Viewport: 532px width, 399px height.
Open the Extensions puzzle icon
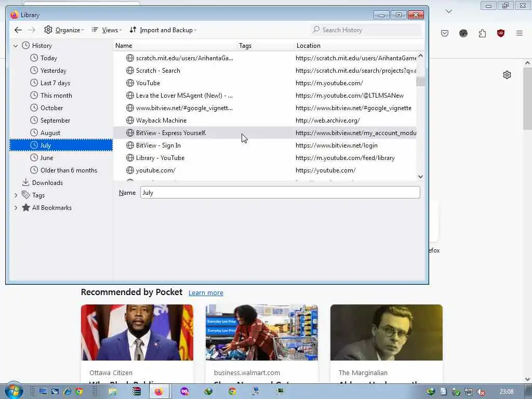coord(482,33)
